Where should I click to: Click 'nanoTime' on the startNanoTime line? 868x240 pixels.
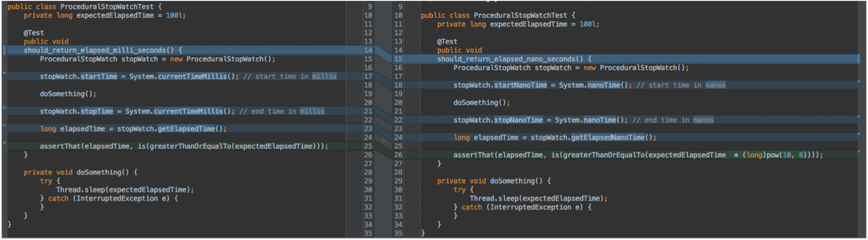(x=603, y=85)
